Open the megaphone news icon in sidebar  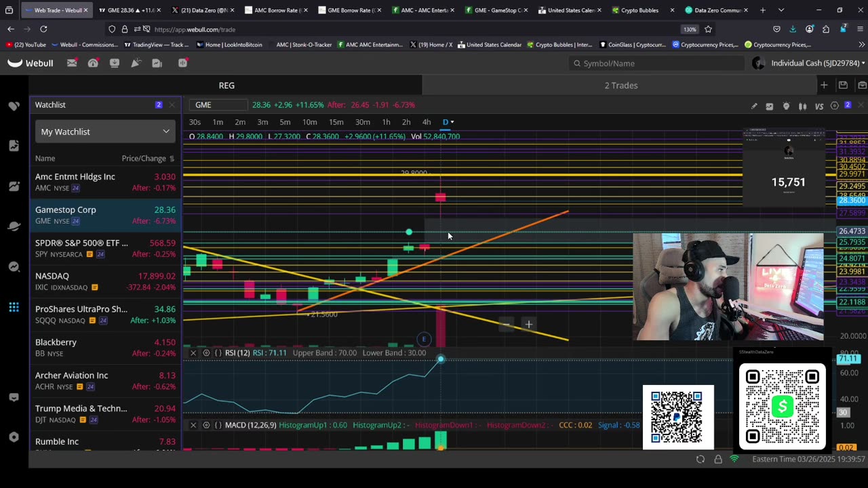[14, 267]
